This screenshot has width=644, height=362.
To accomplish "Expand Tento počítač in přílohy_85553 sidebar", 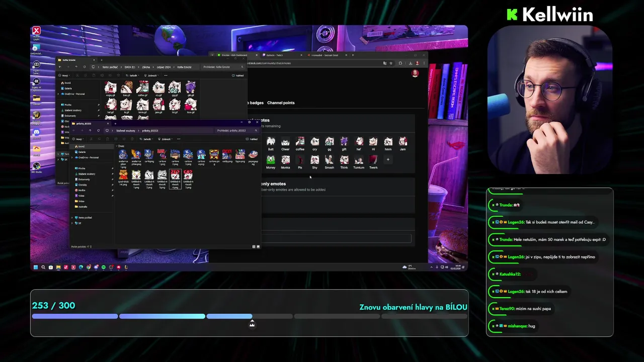I will point(72,217).
